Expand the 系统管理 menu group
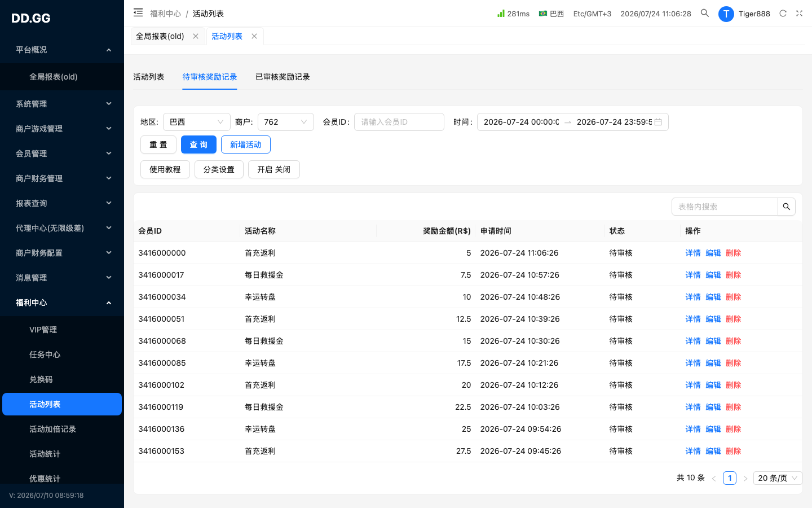The image size is (812, 508). tap(62, 104)
